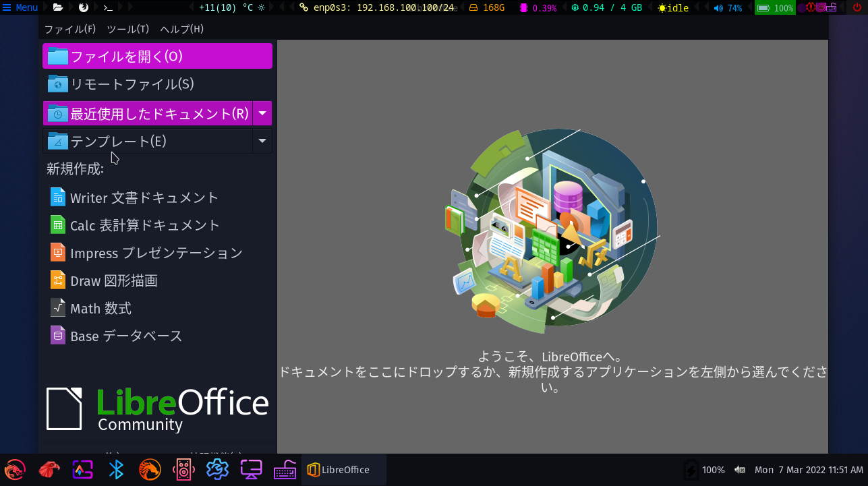Open the ツール(T) menu

click(128, 29)
